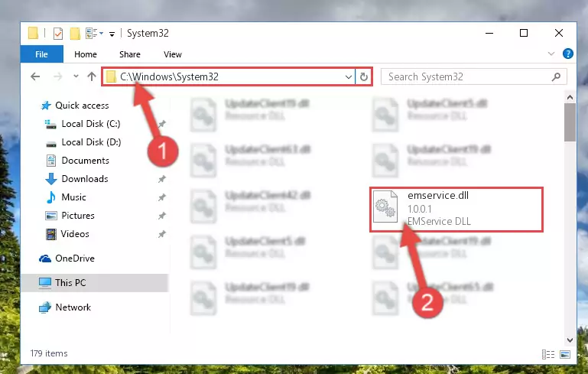Click the 1.0.0.1 version text
Viewport: 588px width, 374px height.
coord(420,209)
